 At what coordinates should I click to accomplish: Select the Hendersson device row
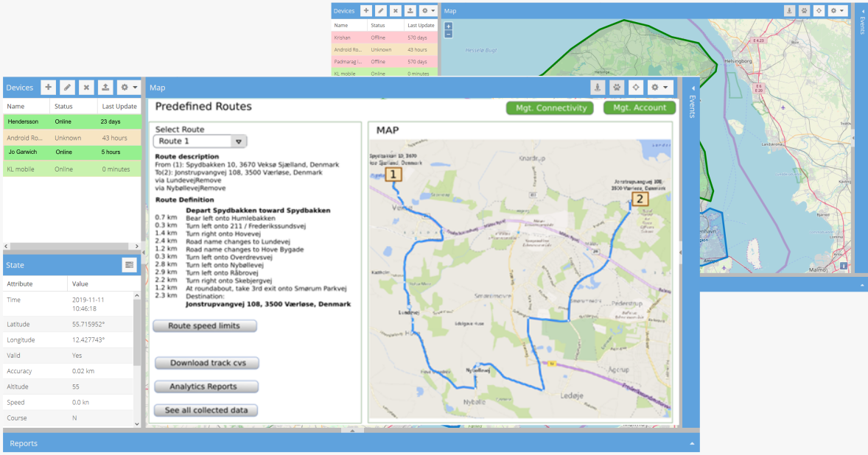(71, 121)
